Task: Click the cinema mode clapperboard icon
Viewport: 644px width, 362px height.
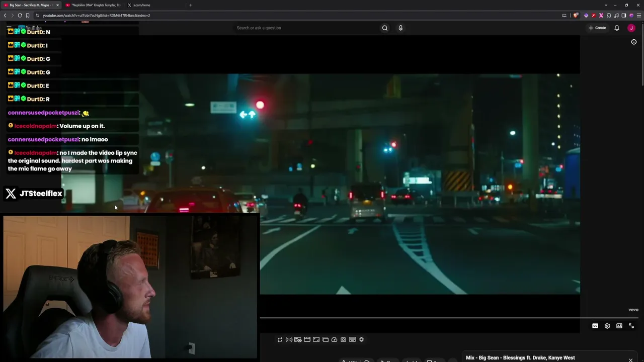Action: tap(307, 340)
